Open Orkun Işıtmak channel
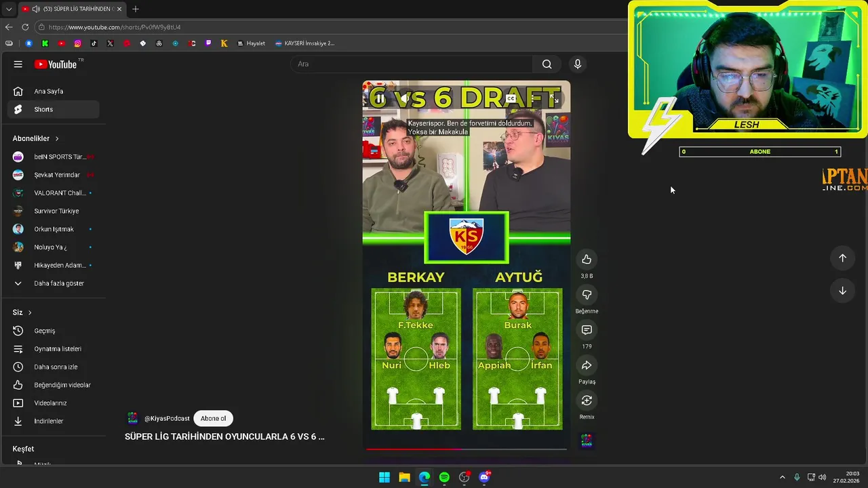The image size is (868, 488). (53, 229)
